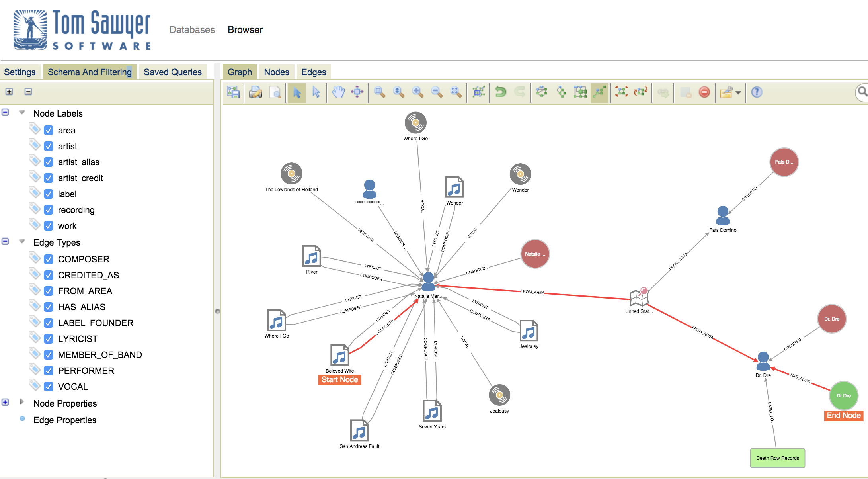Click the red Delete circle icon
This screenshot has height=479, width=868.
[704, 92]
